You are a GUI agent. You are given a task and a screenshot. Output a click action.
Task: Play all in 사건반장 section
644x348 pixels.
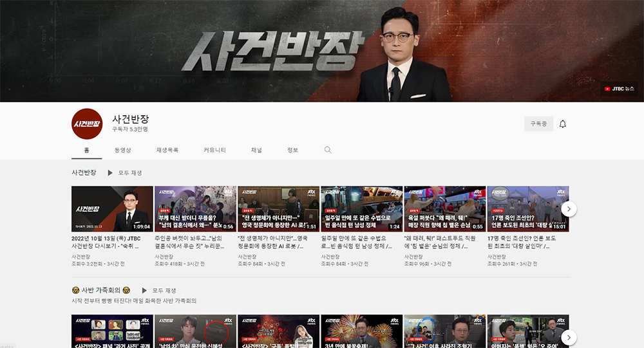125,173
